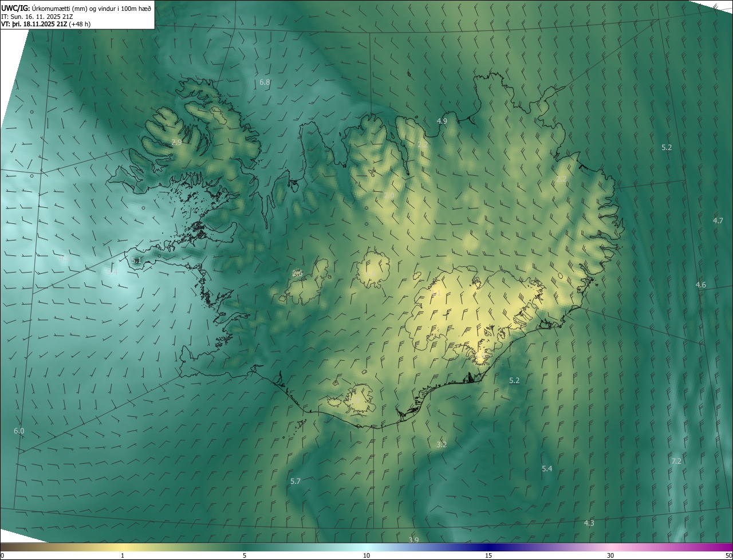Image resolution: width=733 pixels, height=560 pixels.
Task: Click the title text 'Úrkomumætti (mm) og vindur í 100m hæð'
Action: [x=90, y=8]
